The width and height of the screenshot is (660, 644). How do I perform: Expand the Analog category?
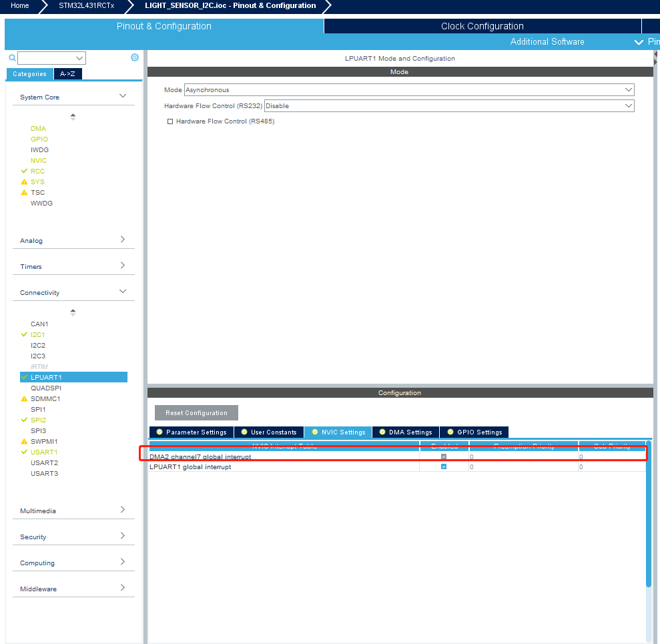click(123, 239)
